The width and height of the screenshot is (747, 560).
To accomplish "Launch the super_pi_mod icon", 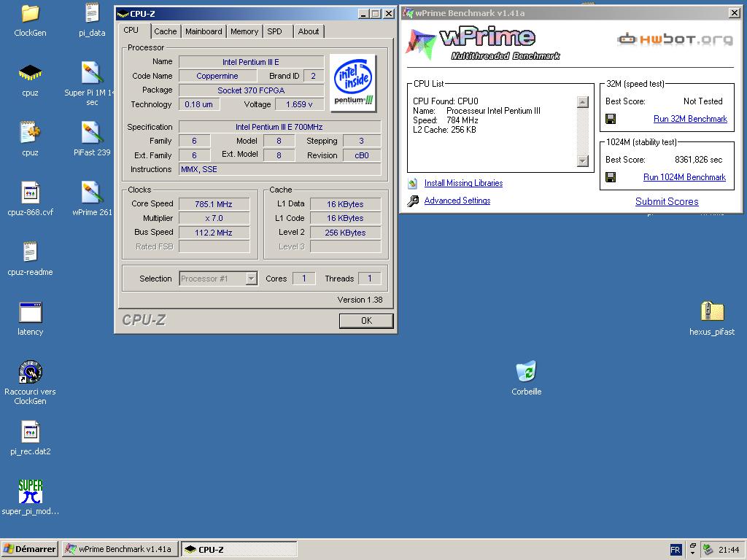I will 31,491.
